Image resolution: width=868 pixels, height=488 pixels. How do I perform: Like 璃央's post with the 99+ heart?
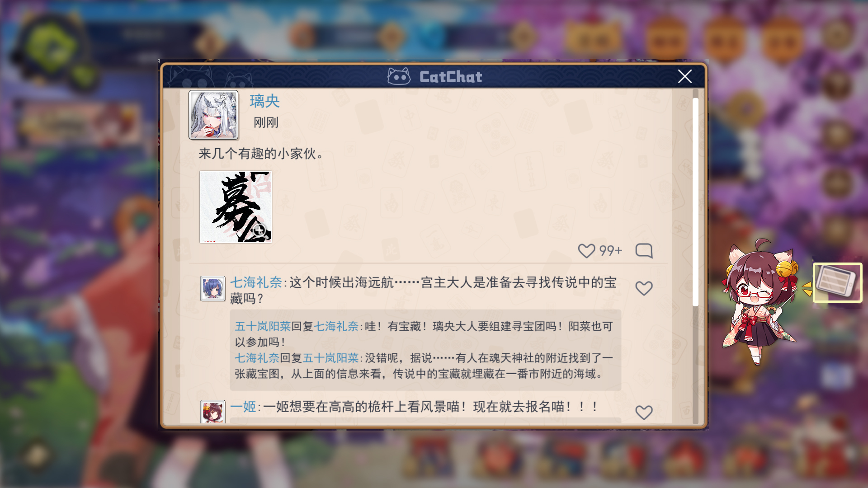coord(586,251)
